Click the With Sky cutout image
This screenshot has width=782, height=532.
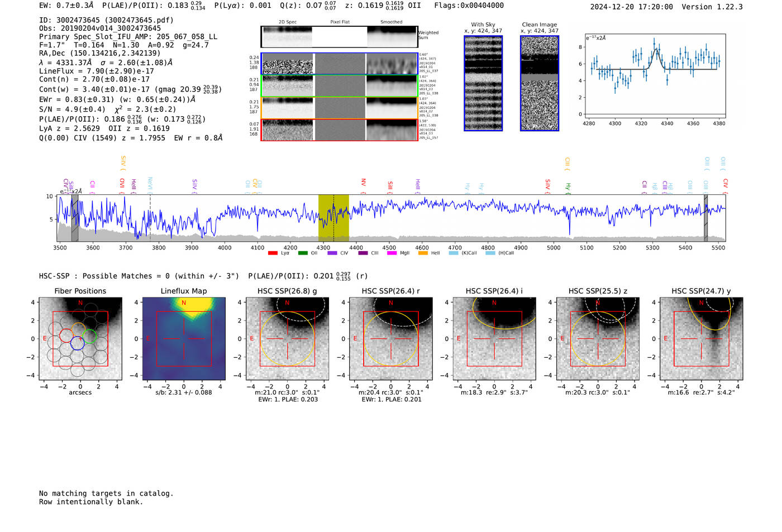coord(483,83)
